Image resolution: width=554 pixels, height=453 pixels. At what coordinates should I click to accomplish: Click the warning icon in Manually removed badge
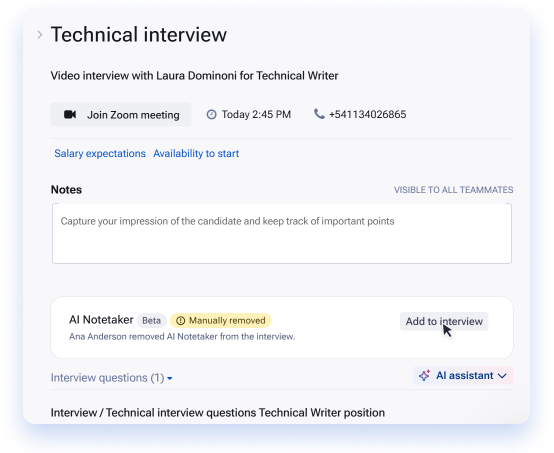181,320
